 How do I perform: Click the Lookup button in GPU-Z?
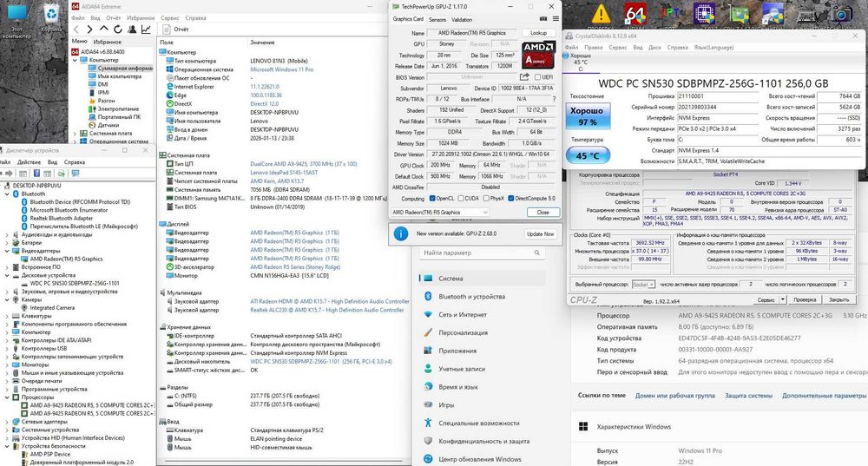[x=539, y=33]
